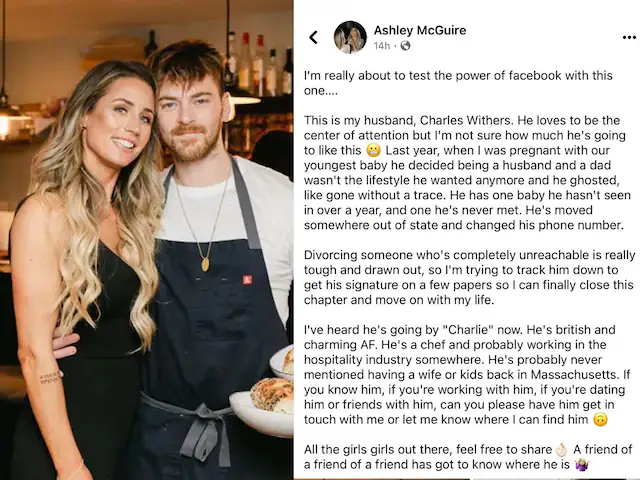Go back using the left chevron arrow

[x=313, y=38]
